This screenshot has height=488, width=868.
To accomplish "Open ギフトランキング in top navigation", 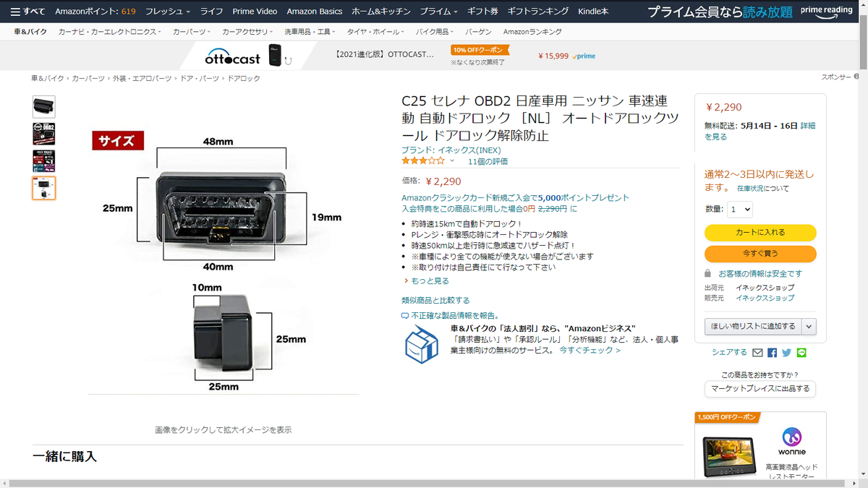I will (x=538, y=12).
